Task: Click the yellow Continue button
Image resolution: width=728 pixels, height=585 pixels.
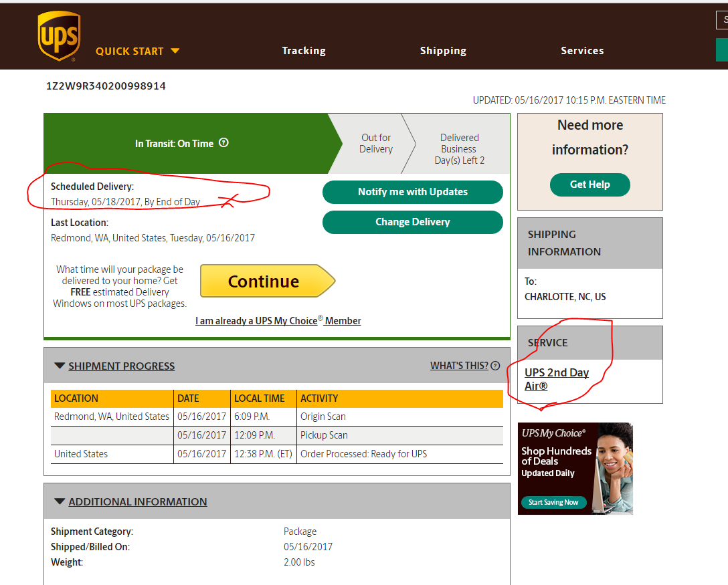Action: point(268,281)
